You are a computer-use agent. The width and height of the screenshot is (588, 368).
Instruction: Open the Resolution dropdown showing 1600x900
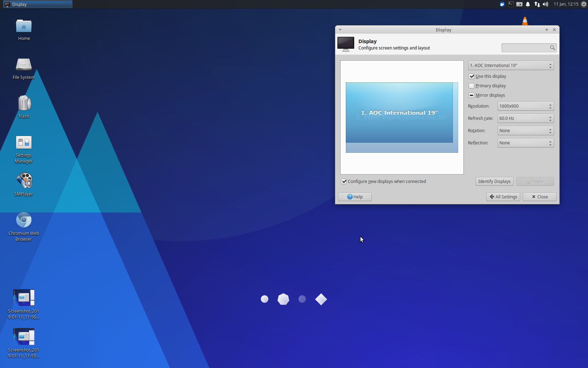tap(526, 106)
